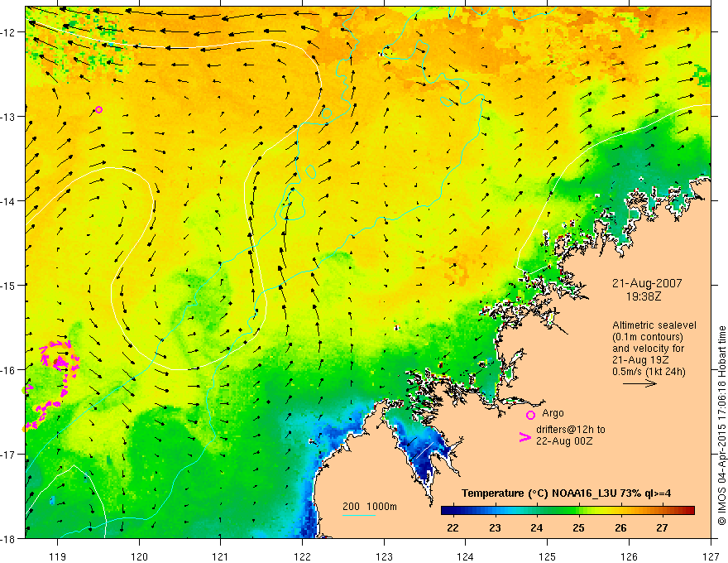Image resolution: width=728 pixels, height=563 pixels.
Task: Click the '(0.1m contours)' text
Action: pos(648,337)
